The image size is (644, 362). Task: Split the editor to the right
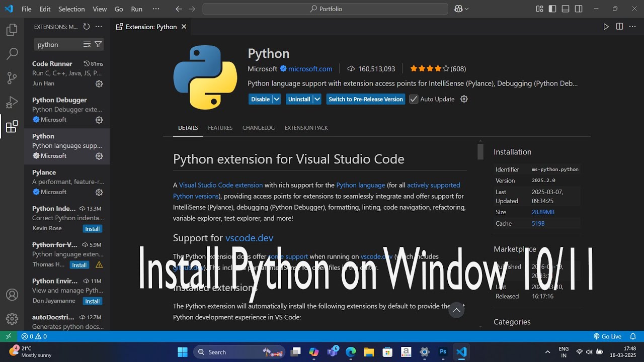pos(619,27)
